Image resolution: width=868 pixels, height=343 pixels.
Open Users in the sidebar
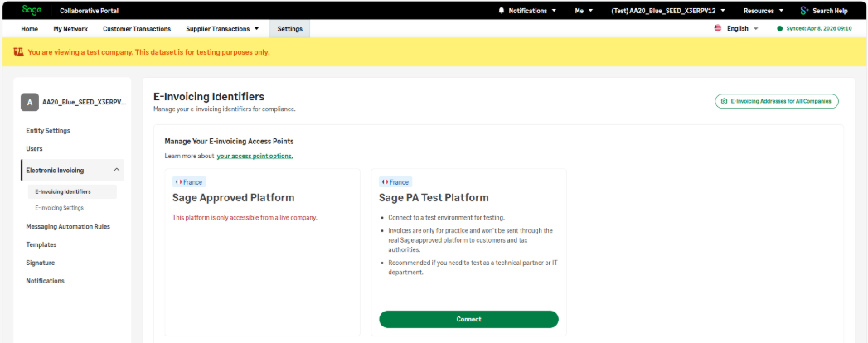34,149
